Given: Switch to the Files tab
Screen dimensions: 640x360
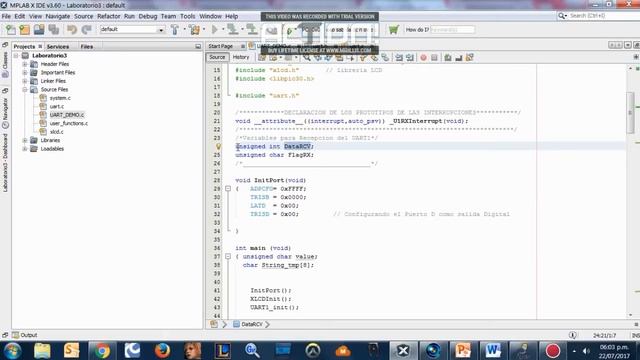Looking at the screenshot, I should point(87,47).
